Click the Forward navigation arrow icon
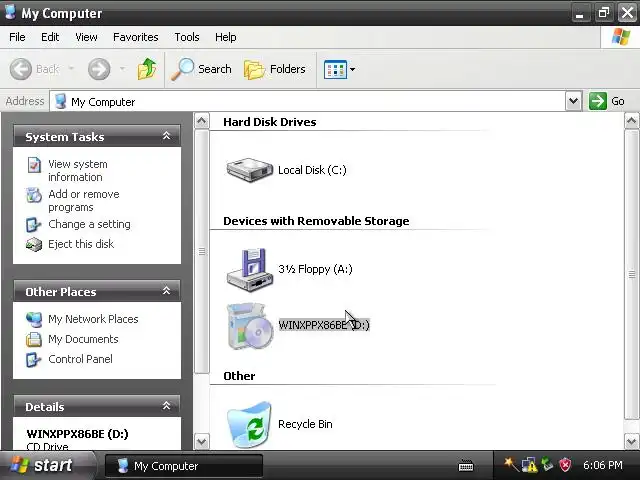Image resolution: width=640 pixels, height=480 pixels. click(x=99, y=69)
